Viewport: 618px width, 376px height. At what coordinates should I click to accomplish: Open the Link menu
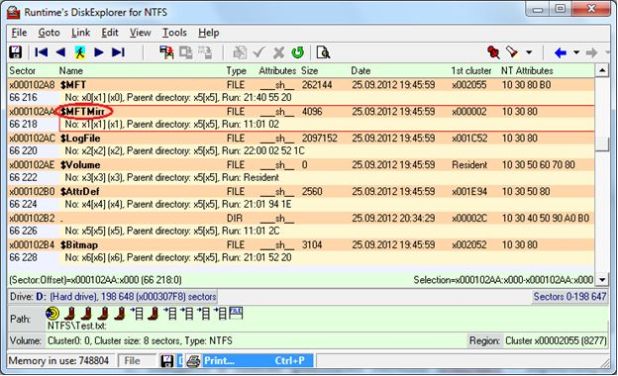point(80,33)
